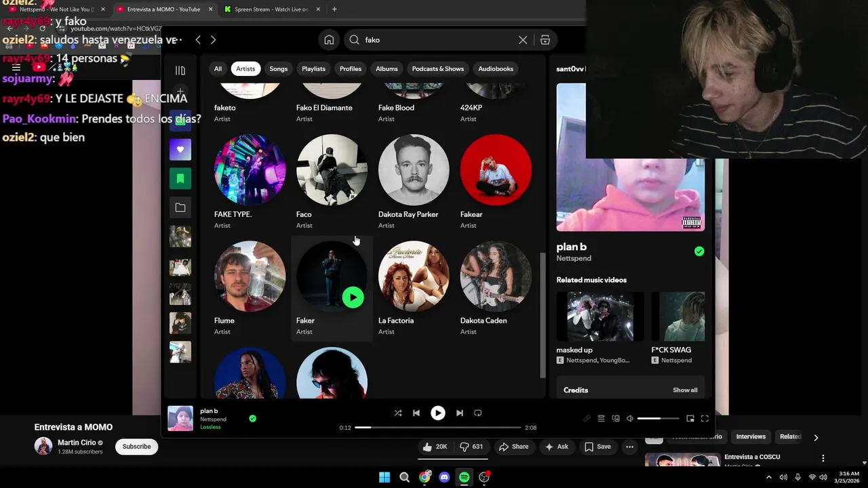
Task: Click the Nettspend link under 'plan b' in the panel
Action: tap(574, 258)
